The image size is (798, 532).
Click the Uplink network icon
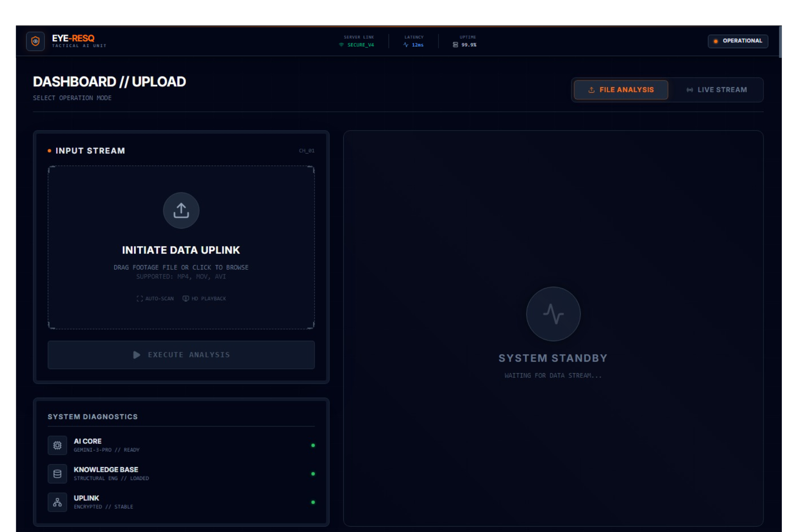tap(57, 502)
